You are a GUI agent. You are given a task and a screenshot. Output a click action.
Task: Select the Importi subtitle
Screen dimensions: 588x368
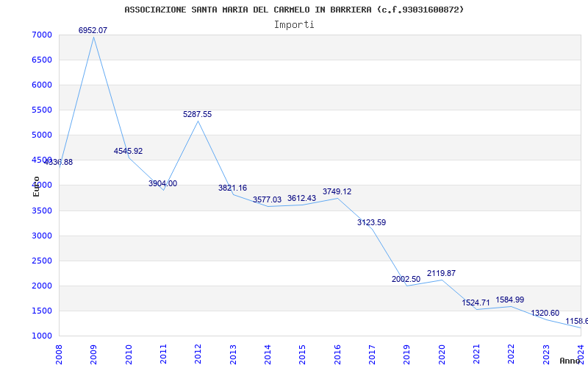(x=294, y=25)
